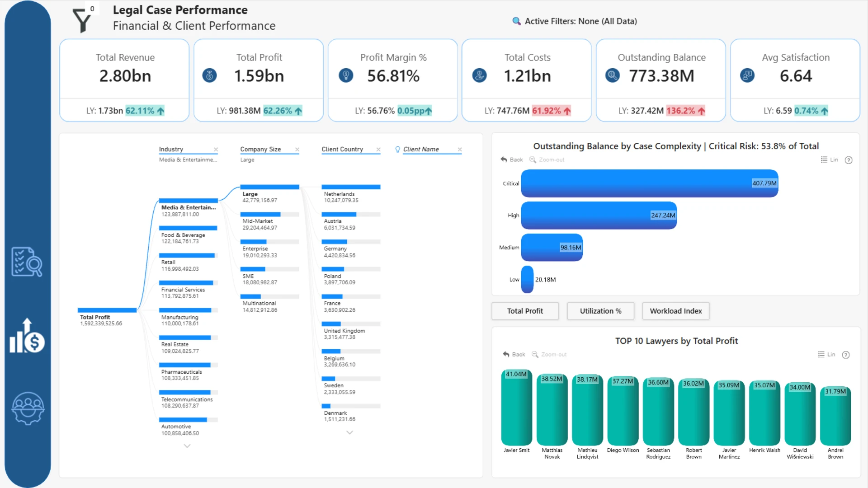Toggle Lin scale on Top 10 Lawyers chart
The image size is (868, 488).
(827, 354)
